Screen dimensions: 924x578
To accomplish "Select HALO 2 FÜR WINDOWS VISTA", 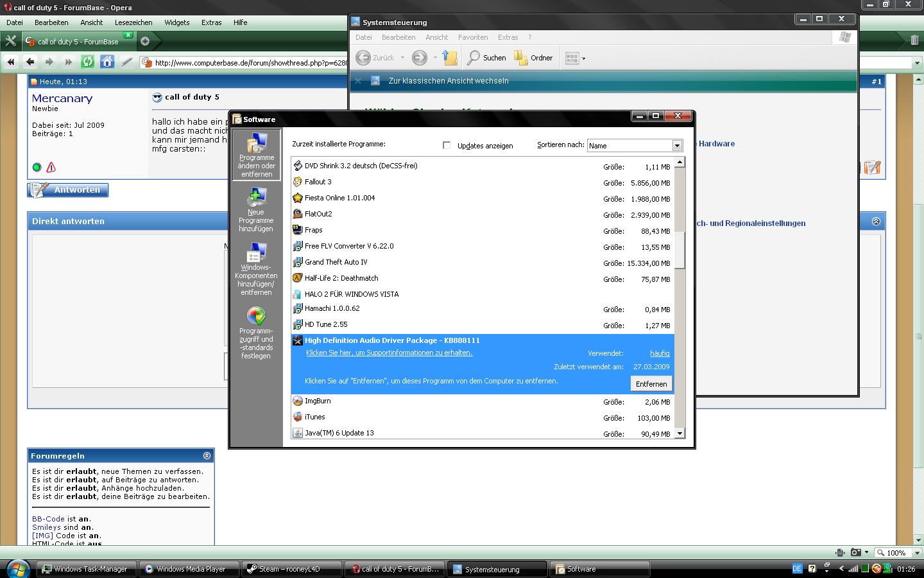I will (x=483, y=294).
